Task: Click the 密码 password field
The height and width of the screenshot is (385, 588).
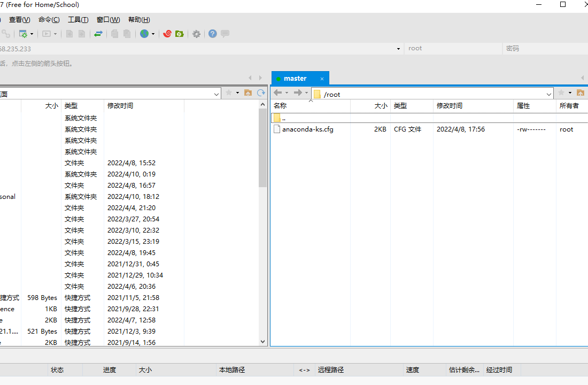Action: (545, 49)
